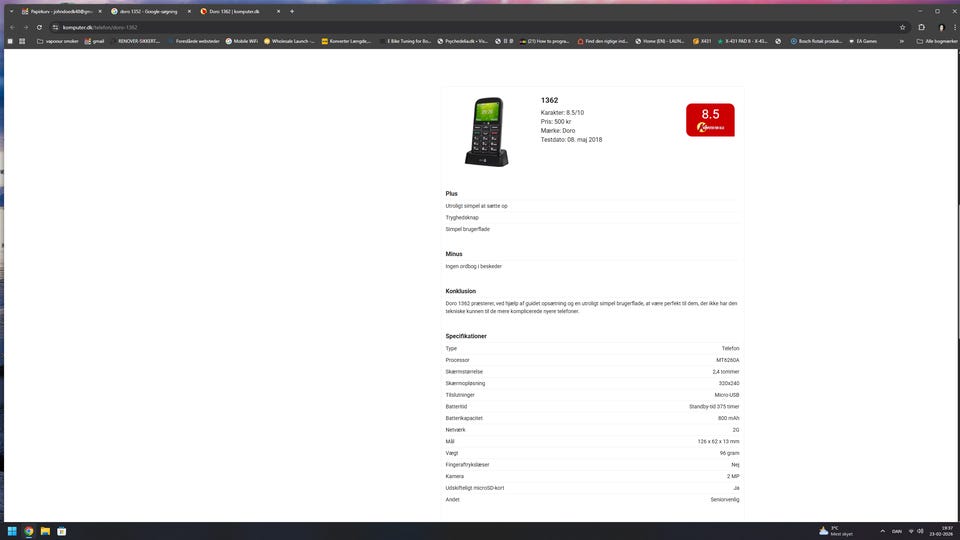Bookmark this page with the star icon

(x=902, y=28)
